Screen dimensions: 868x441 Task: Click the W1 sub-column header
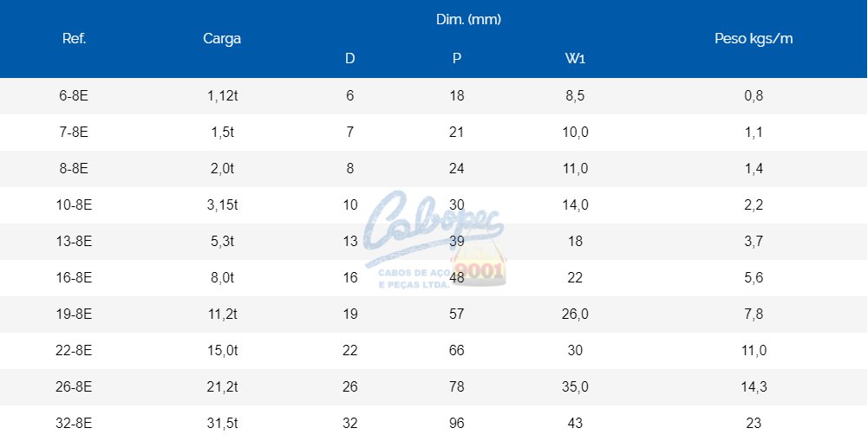point(574,59)
